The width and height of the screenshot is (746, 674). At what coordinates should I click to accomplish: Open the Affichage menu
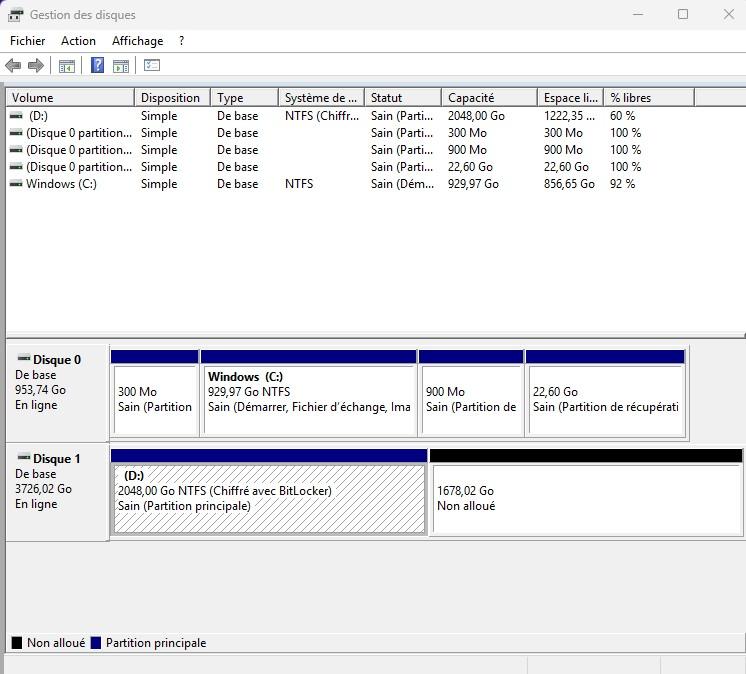point(137,41)
